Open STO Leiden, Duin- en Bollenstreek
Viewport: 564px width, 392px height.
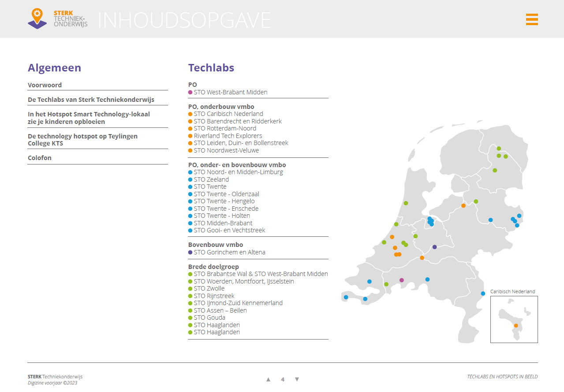point(238,143)
